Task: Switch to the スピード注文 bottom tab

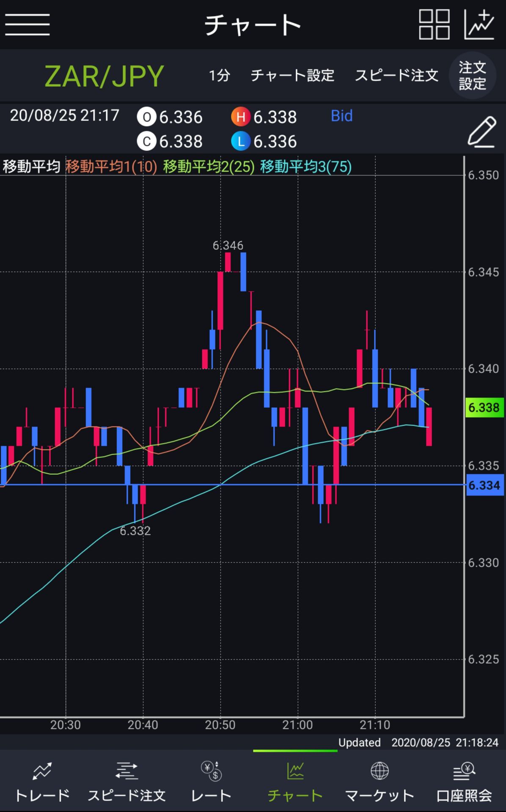Action: 126,782
